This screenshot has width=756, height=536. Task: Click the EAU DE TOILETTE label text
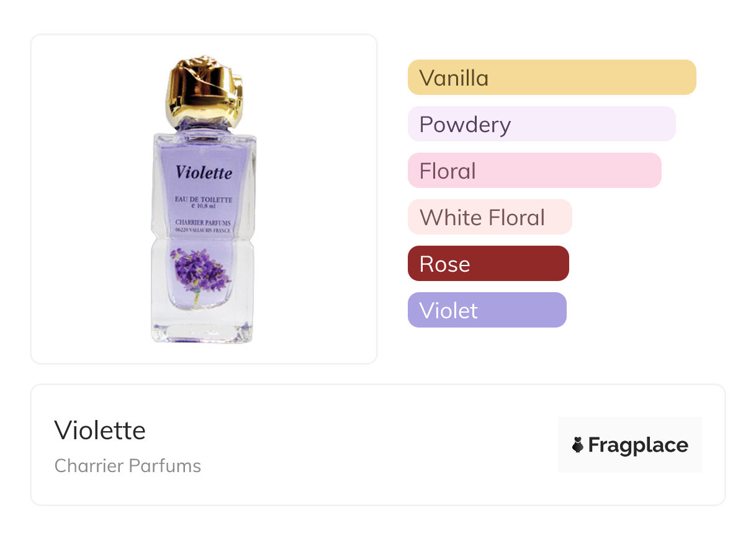pyautogui.click(x=204, y=200)
